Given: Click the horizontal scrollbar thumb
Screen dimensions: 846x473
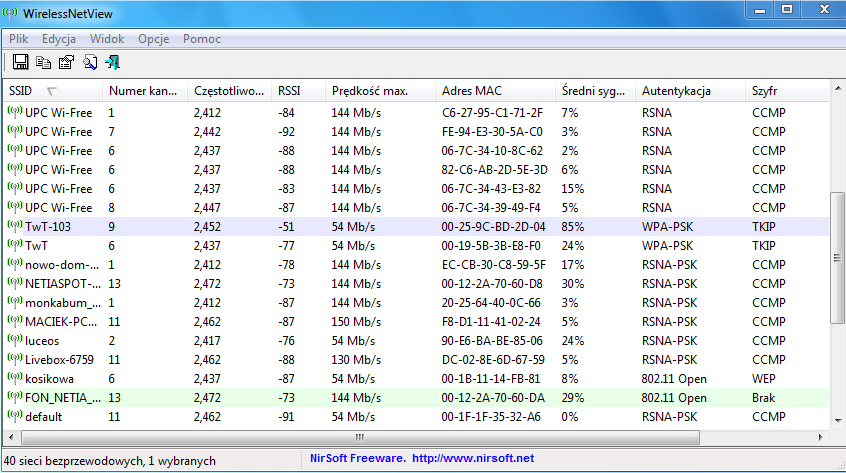Looking at the screenshot, I should click(360, 437).
